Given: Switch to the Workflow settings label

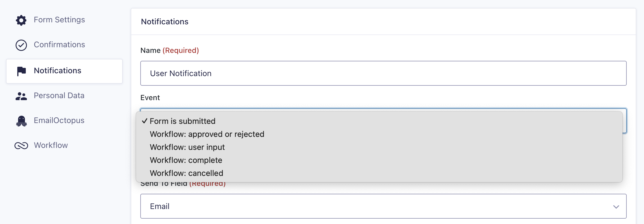Looking at the screenshot, I should click(x=51, y=145).
